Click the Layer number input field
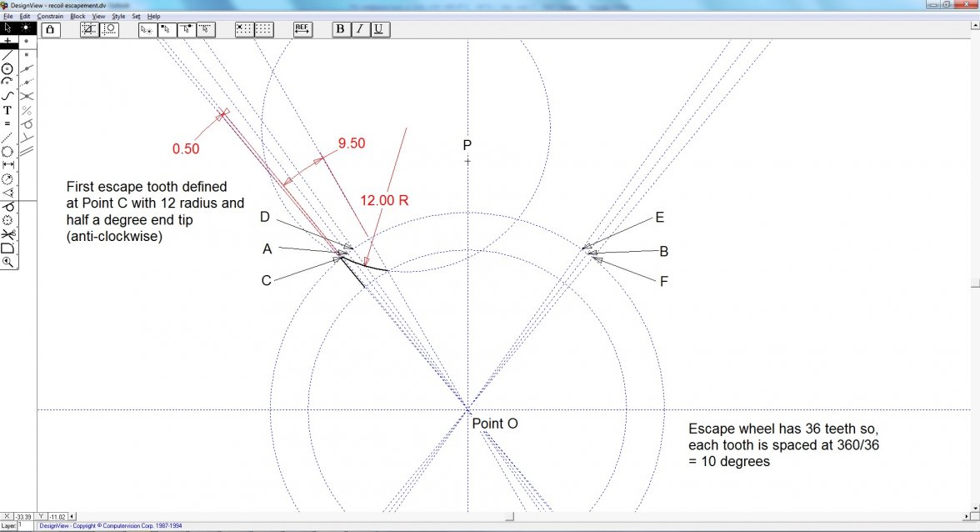 click(x=27, y=526)
